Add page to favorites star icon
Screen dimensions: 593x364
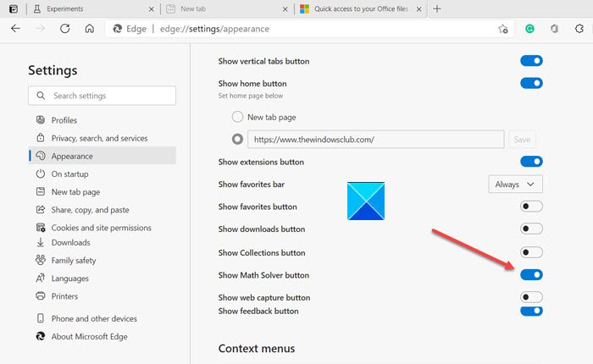point(502,29)
